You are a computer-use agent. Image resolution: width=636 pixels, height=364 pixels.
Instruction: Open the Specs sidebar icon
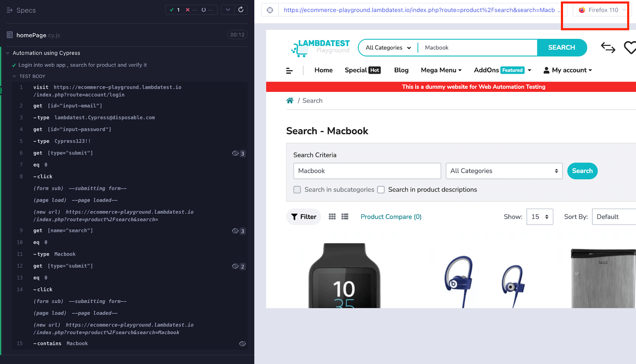pyautogui.click(x=10, y=10)
